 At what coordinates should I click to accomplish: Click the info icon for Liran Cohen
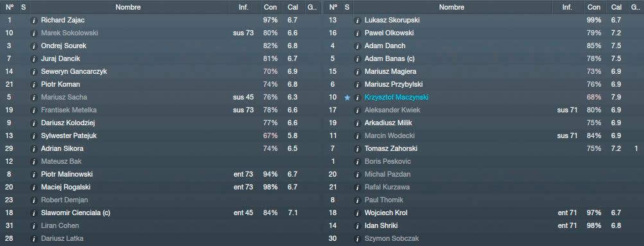(x=34, y=226)
